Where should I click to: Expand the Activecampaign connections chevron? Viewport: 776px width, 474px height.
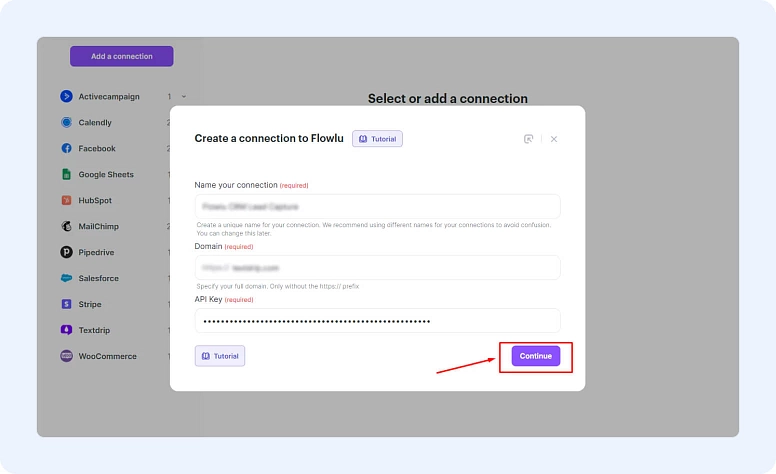[x=184, y=97]
